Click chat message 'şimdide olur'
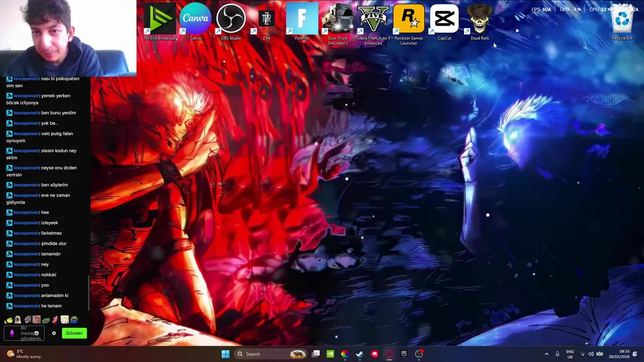Screen dimensions: 644x362 54,243
